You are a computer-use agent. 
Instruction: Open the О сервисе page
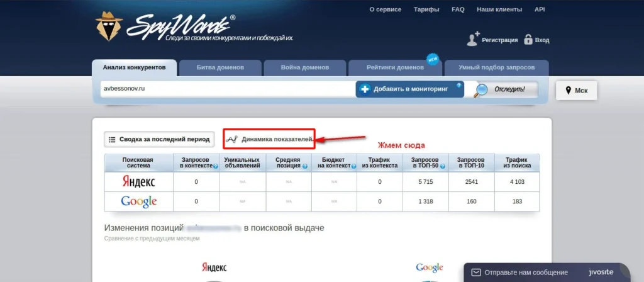(386, 9)
